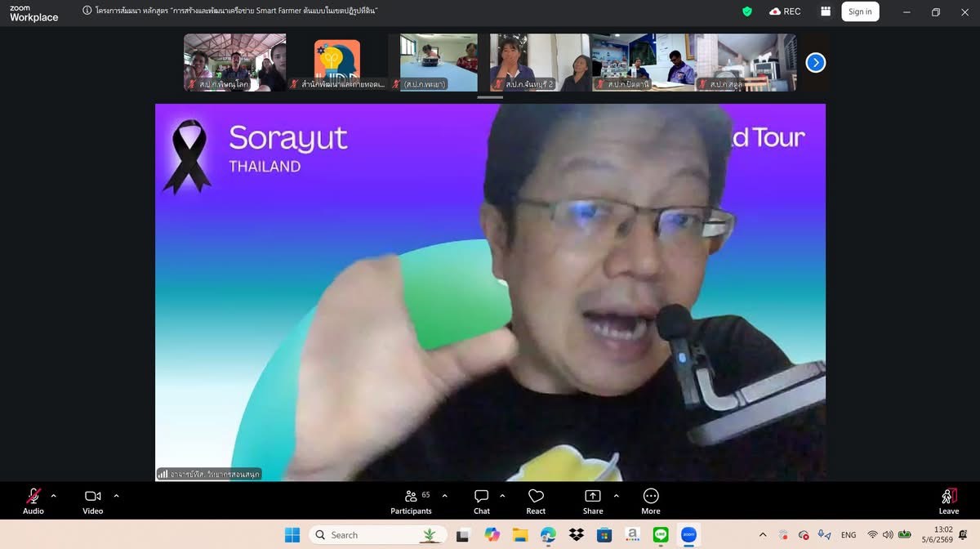Leave the Zoom meeting

click(948, 501)
